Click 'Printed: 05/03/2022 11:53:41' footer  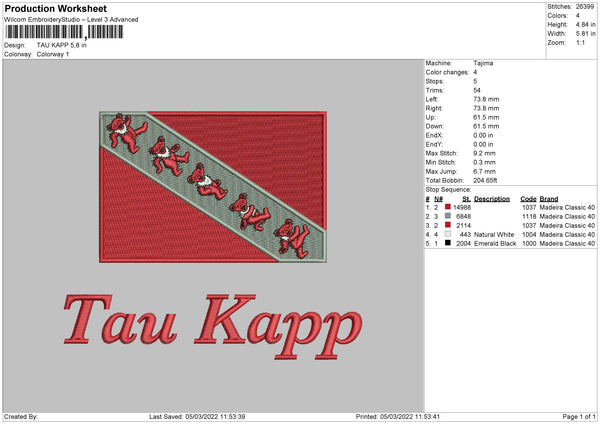(x=398, y=416)
